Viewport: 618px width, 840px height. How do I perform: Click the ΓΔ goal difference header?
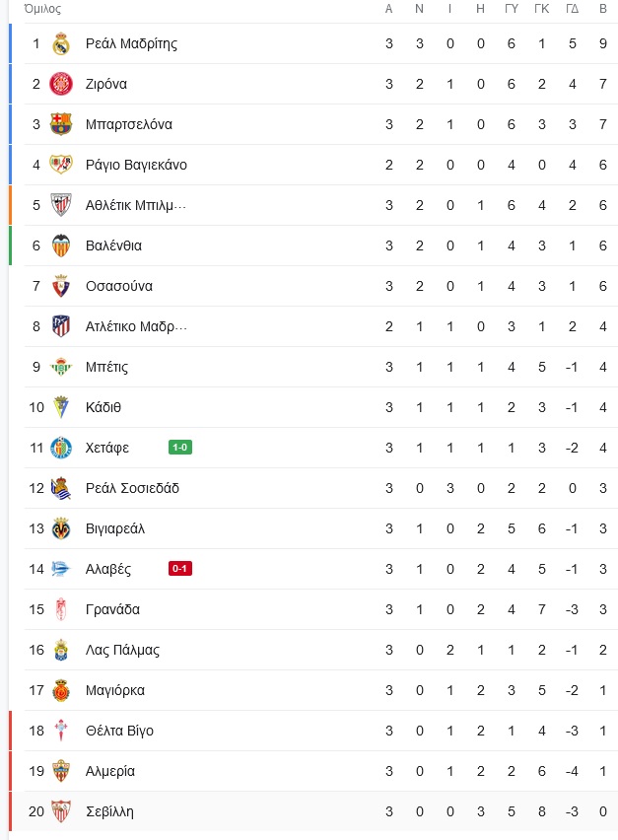(573, 9)
